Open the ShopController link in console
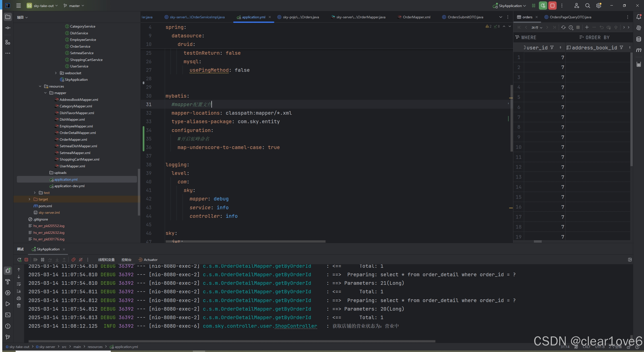 pyautogui.click(x=296, y=326)
